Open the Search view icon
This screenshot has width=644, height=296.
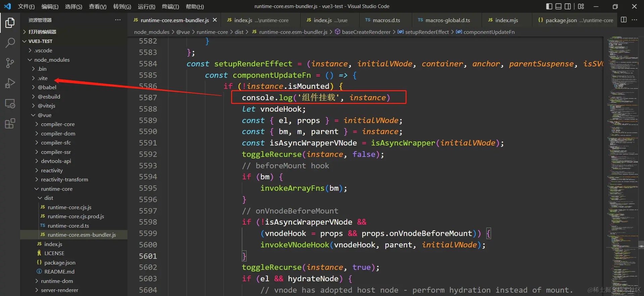[x=10, y=43]
